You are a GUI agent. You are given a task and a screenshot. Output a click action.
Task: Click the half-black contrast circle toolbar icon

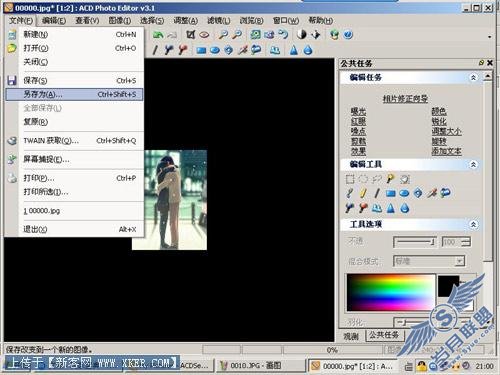click(301, 34)
